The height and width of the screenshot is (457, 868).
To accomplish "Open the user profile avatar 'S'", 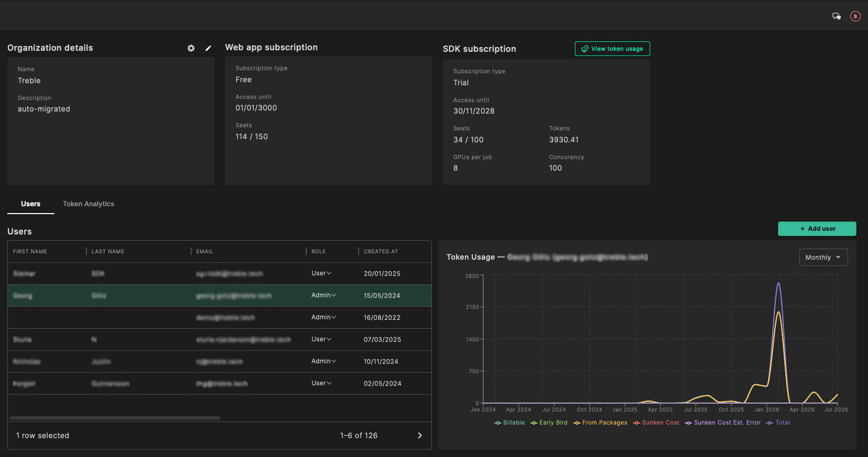I will [x=855, y=16].
